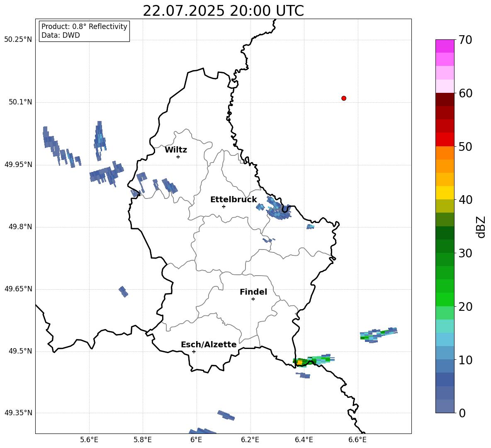The image size is (491, 448).
Task: Click the 6.2°E longitude label
Action: [x=250, y=440]
